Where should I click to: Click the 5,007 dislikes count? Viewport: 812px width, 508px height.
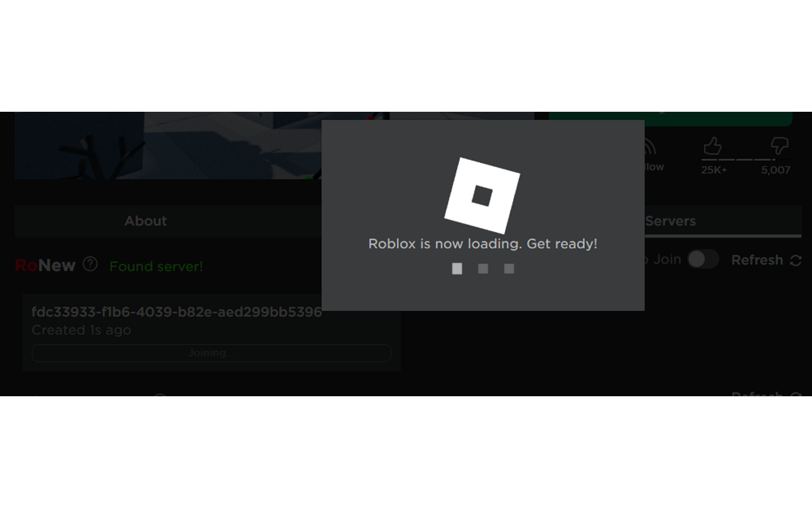click(776, 170)
